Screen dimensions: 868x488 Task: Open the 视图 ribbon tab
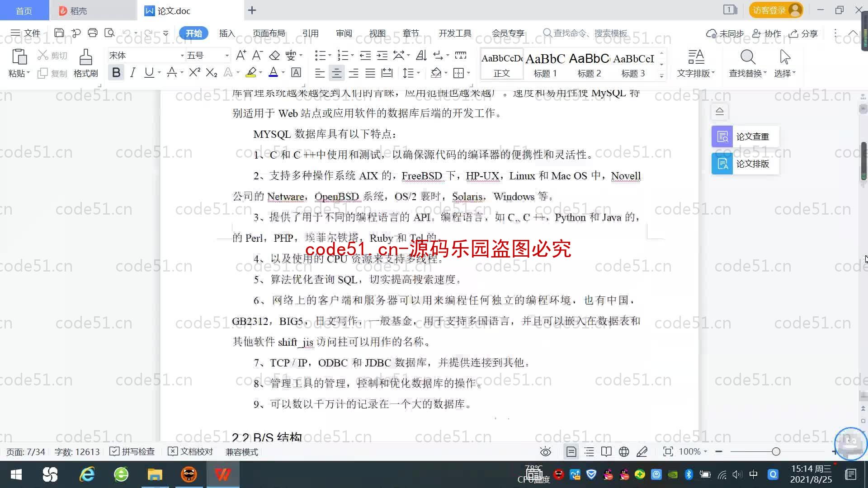[x=377, y=33]
